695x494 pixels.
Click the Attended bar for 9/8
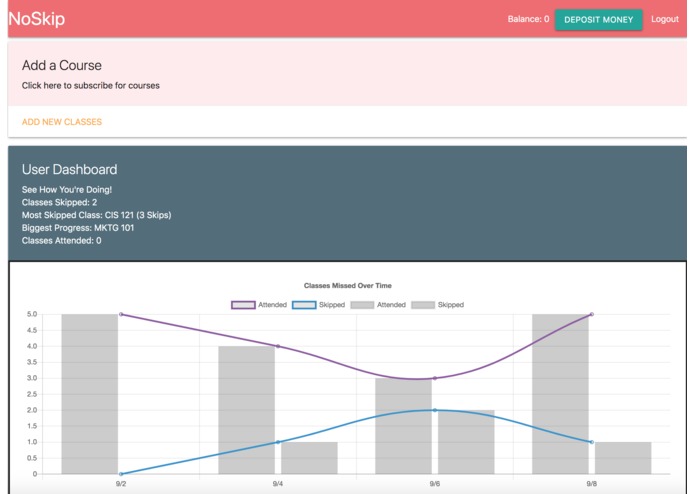(x=560, y=394)
